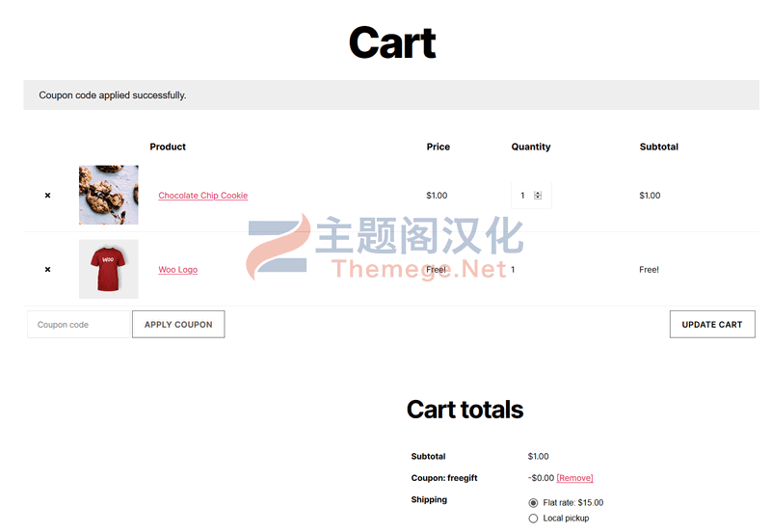Adjust the cookie quantity stepper arrows
The image size is (771, 532).
coord(538,196)
